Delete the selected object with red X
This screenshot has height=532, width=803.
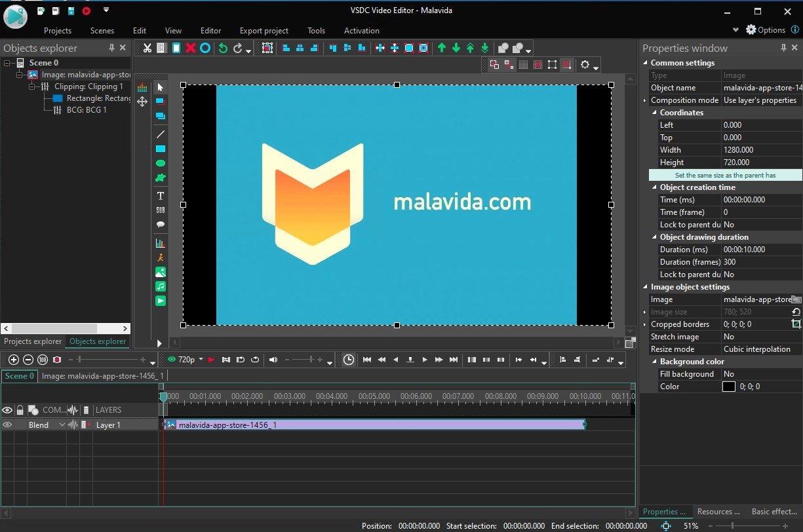(191, 48)
